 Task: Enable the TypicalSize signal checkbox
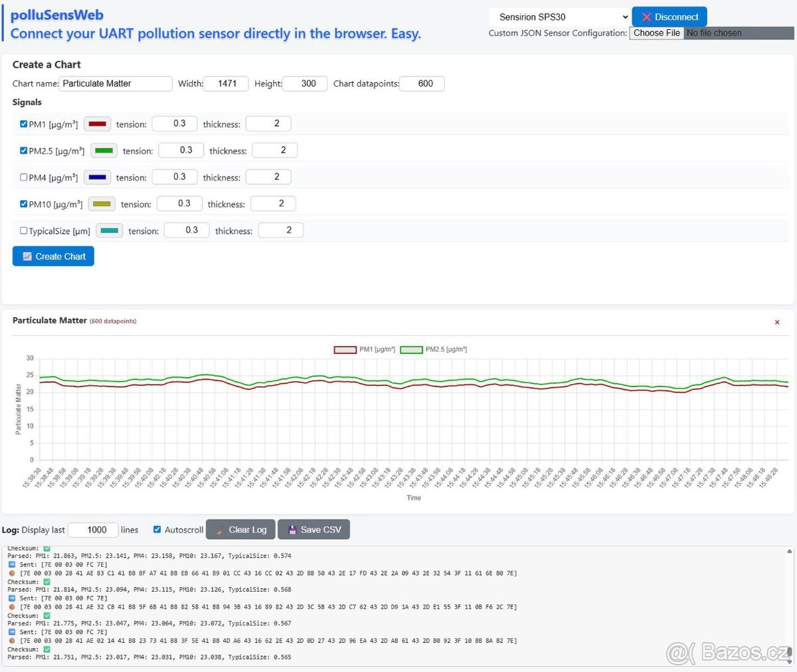coord(24,231)
